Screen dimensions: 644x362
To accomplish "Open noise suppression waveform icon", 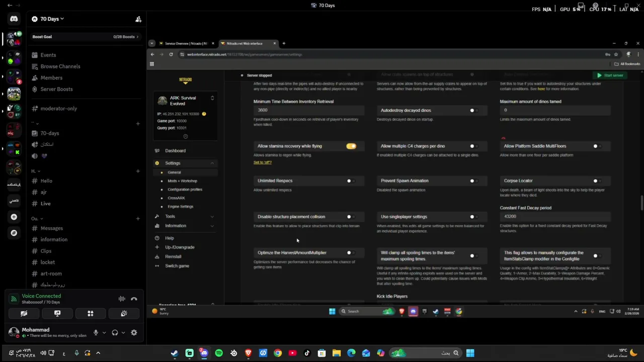I will 122,299.
